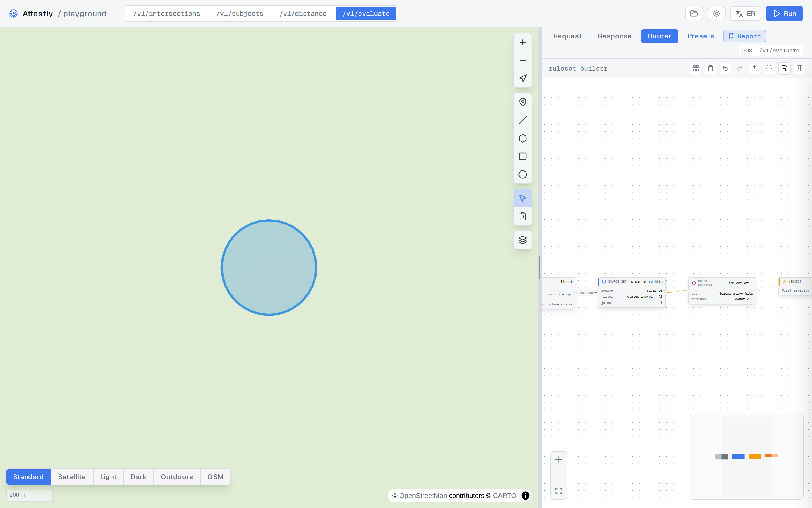Screen dimensions: 812x508
Task: Delete drawn shapes with the map trash icon
Action: 522,216
